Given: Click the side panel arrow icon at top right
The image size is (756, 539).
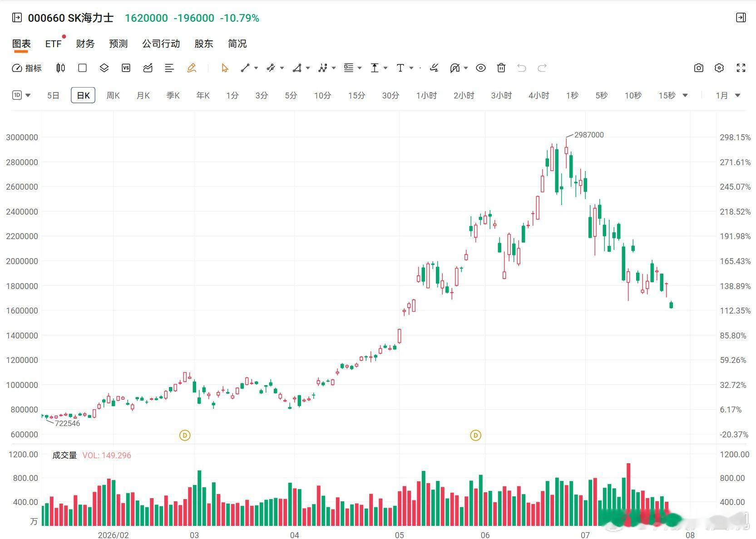Looking at the screenshot, I should [x=741, y=18].
